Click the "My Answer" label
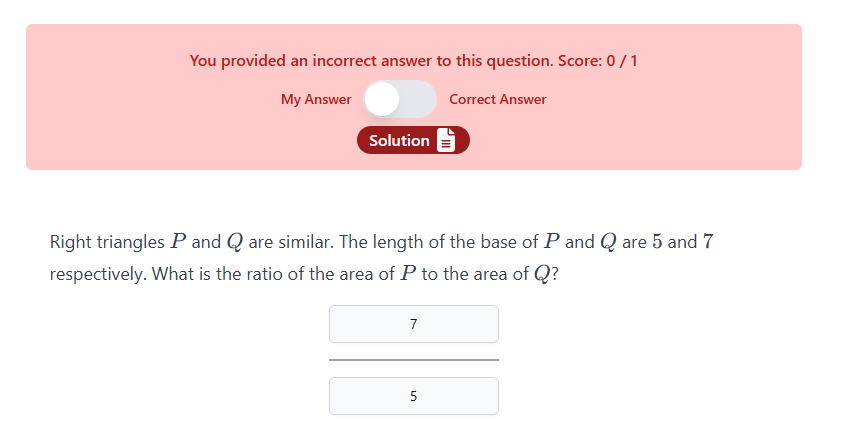The height and width of the screenshot is (442, 852). tap(316, 99)
